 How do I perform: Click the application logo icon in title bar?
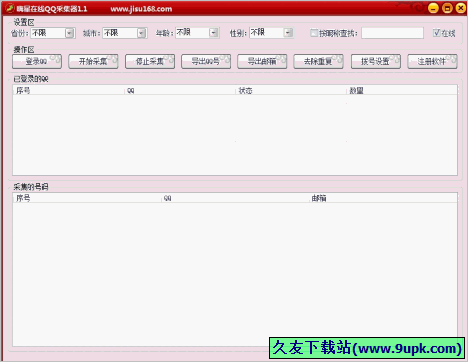[x=9, y=8]
